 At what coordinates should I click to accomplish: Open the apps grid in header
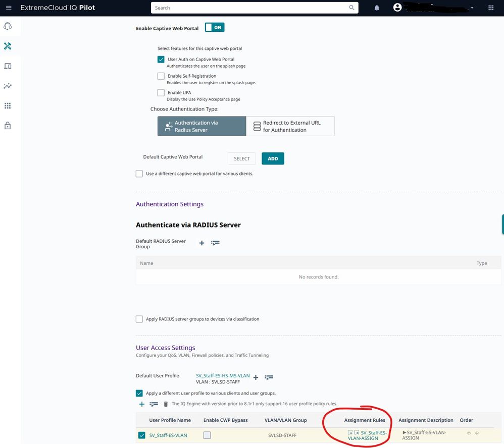tap(491, 8)
